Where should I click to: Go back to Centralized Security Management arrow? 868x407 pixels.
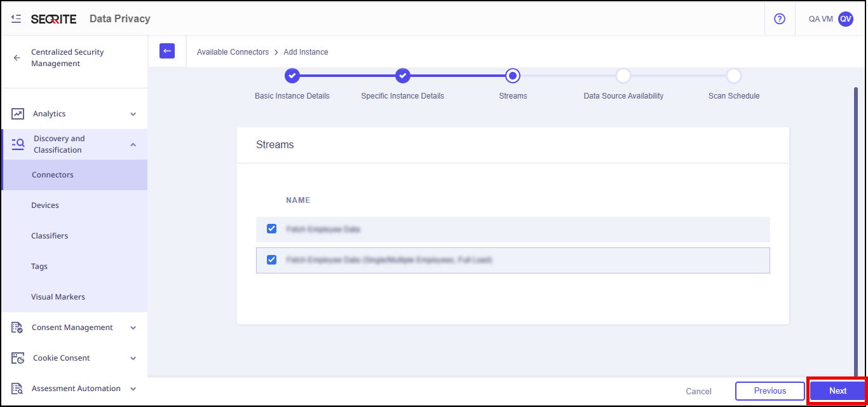point(17,58)
